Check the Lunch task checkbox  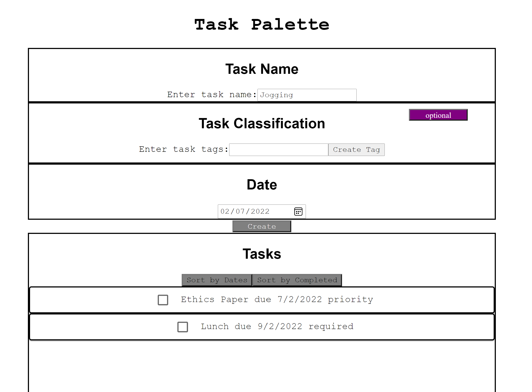(x=183, y=327)
